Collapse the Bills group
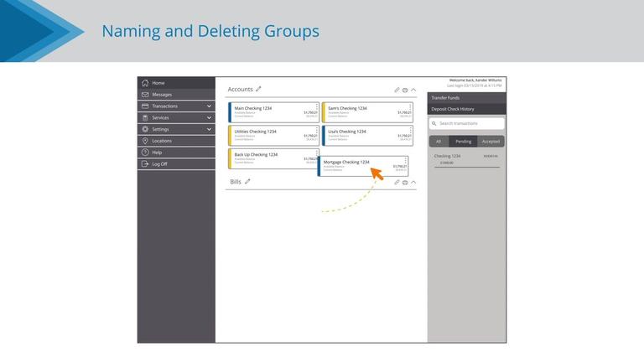 point(413,182)
